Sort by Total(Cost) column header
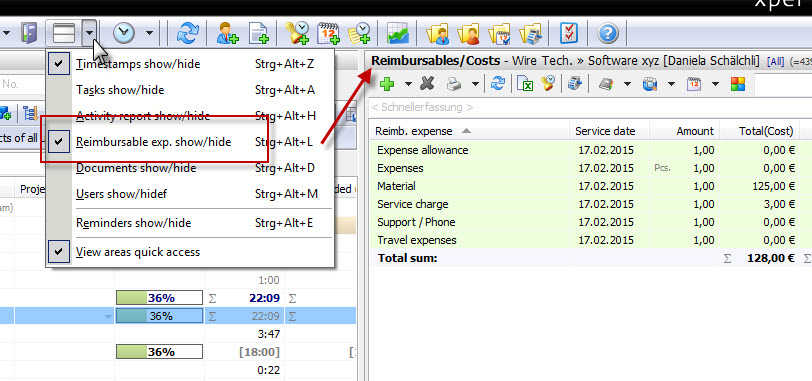Image resolution: width=812 pixels, height=381 pixels. 760,131
